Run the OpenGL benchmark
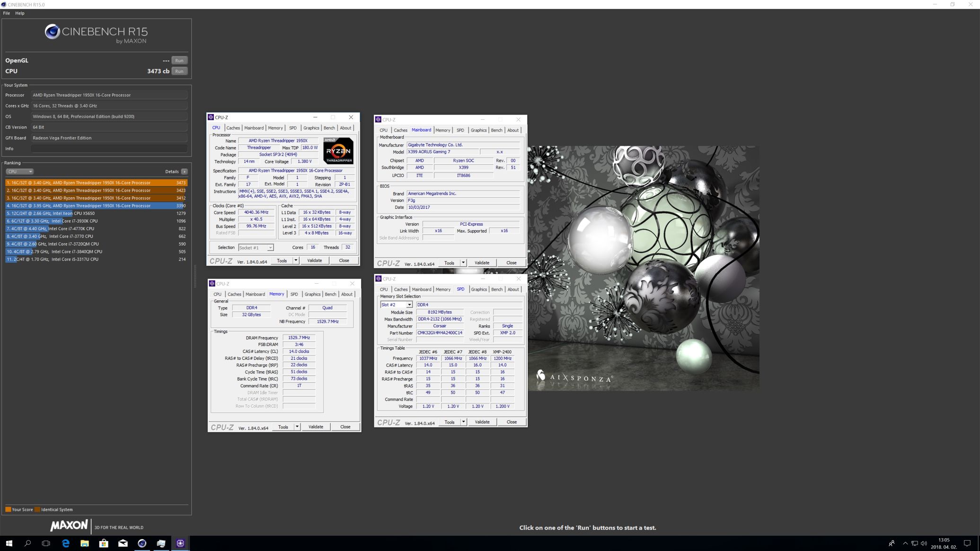The width and height of the screenshot is (980, 551). (179, 61)
